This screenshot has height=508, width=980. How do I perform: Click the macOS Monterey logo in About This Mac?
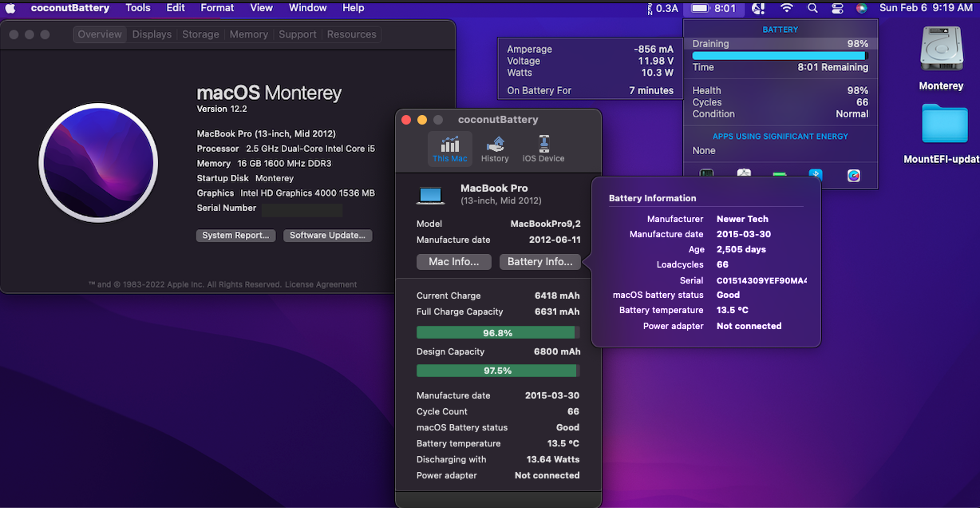[x=98, y=162]
